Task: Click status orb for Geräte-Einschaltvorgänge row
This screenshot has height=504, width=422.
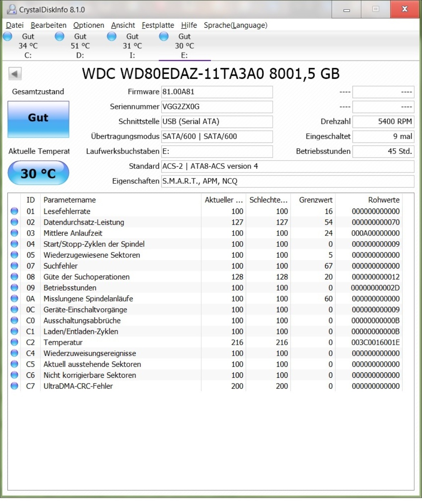Action: pos(15,309)
